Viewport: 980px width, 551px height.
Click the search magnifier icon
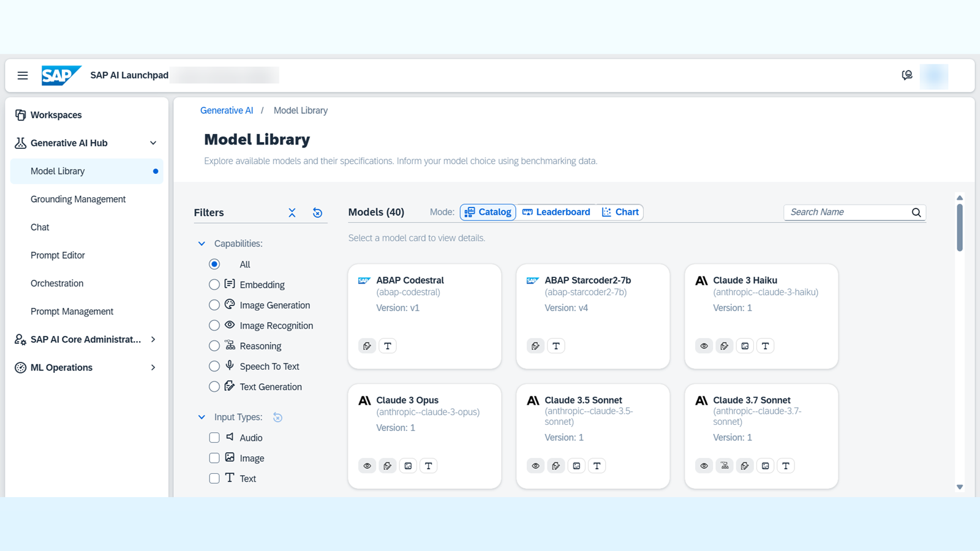click(916, 212)
